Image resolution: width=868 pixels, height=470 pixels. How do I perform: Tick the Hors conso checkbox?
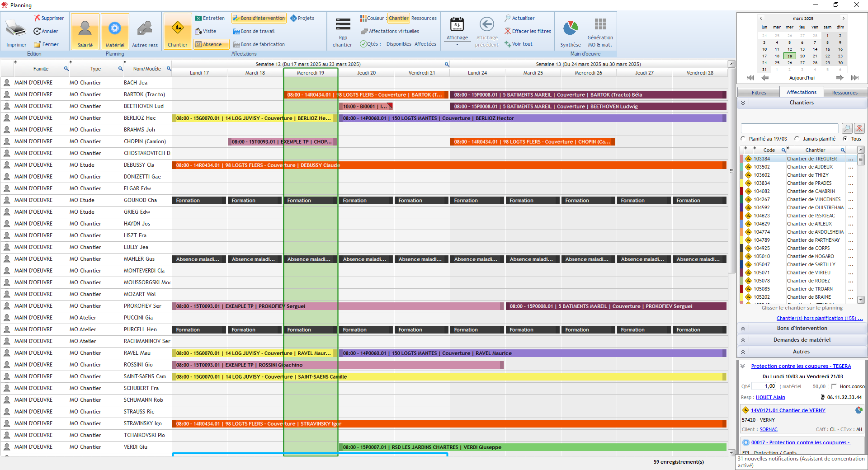[834, 387]
